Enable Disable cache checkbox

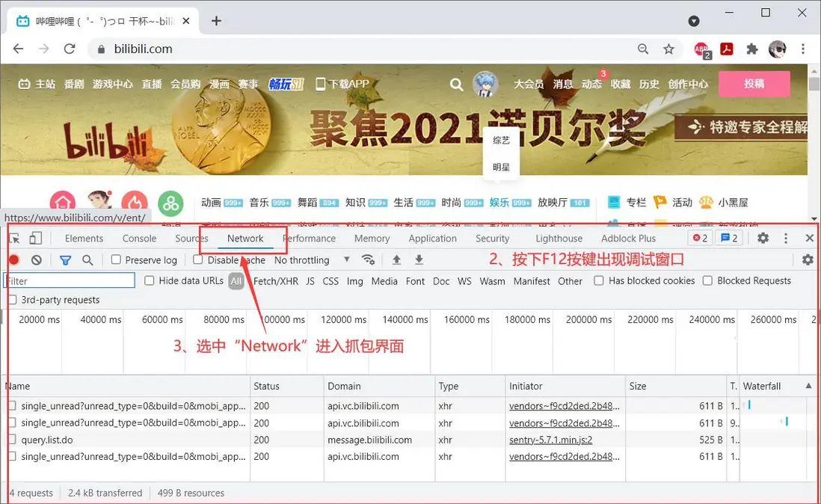pos(198,259)
